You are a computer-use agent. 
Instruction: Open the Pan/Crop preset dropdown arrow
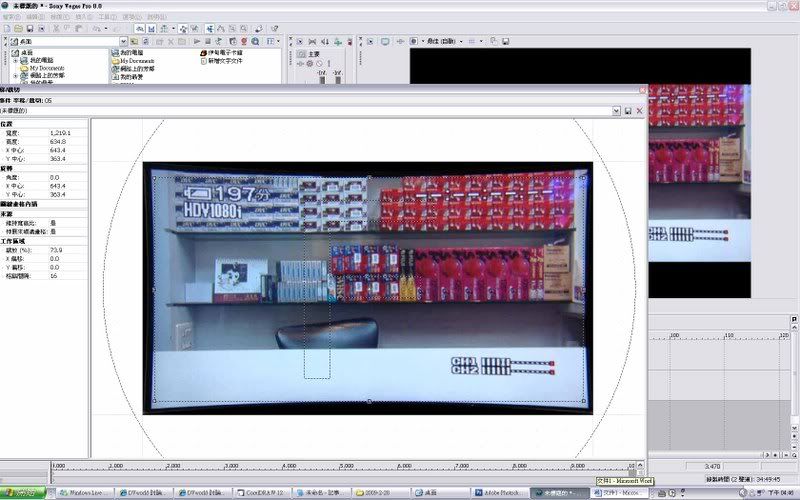click(x=616, y=111)
